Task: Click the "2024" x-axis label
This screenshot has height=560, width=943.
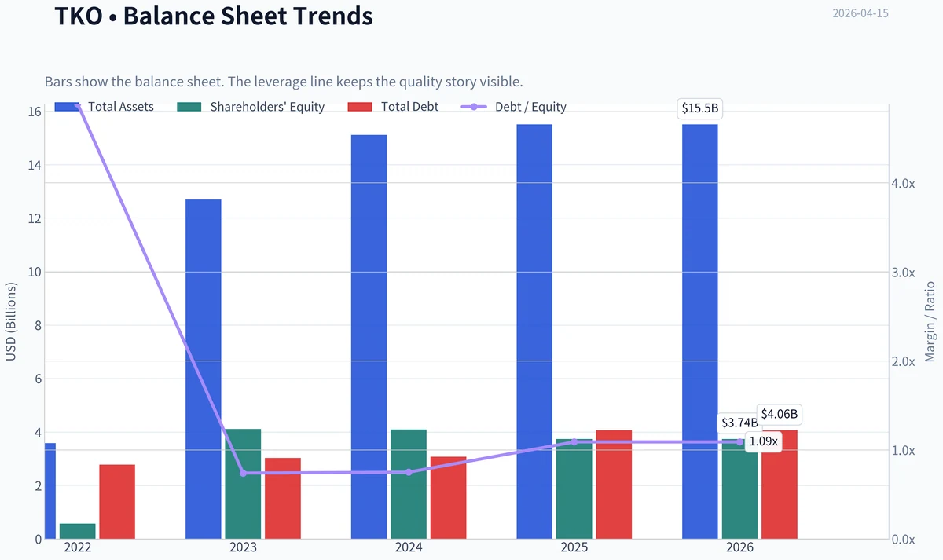Action: tap(409, 547)
